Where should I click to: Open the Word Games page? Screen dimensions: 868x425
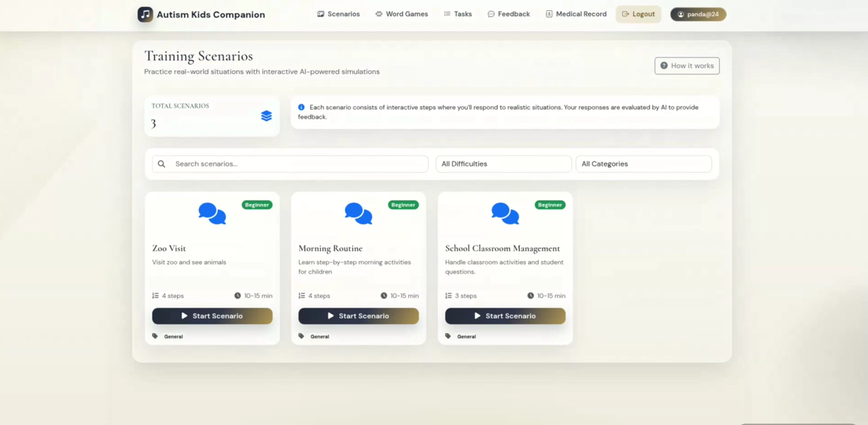[402, 14]
